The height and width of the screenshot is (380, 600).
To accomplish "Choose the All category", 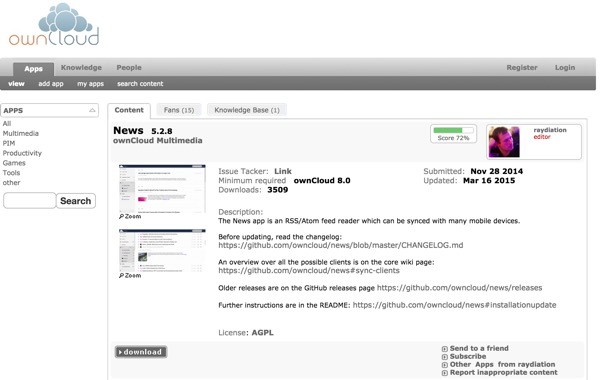I will pos(7,123).
